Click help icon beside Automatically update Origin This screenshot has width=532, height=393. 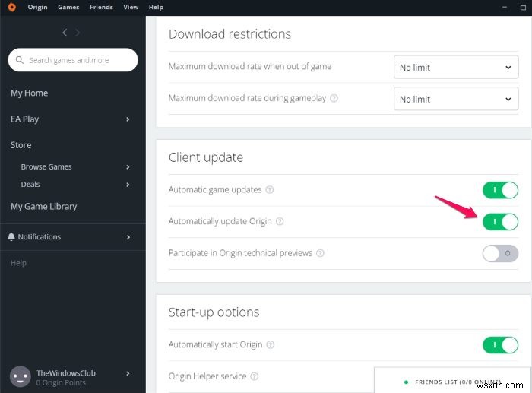(x=280, y=221)
